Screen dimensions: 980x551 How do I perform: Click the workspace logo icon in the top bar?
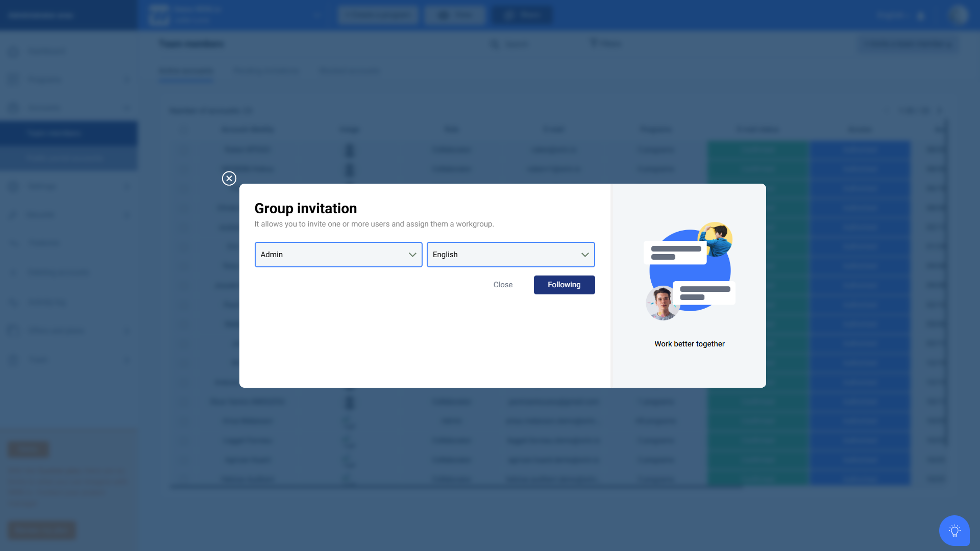pos(159,15)
